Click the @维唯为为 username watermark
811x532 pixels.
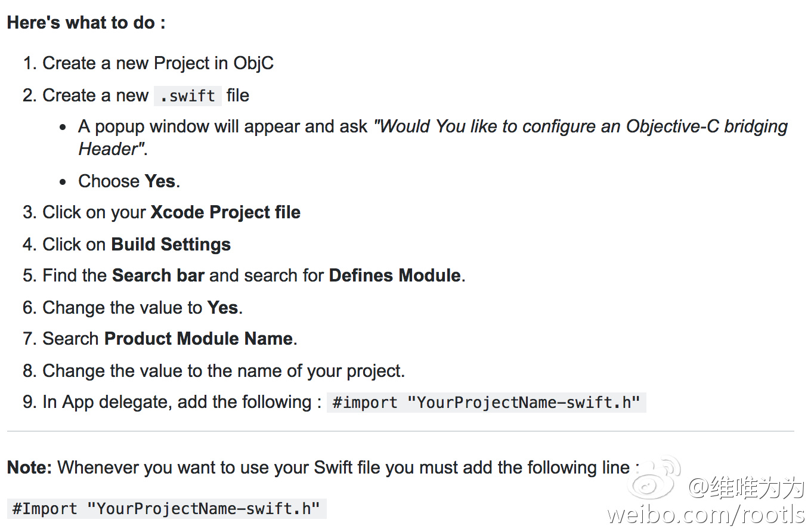pos(747,488)
